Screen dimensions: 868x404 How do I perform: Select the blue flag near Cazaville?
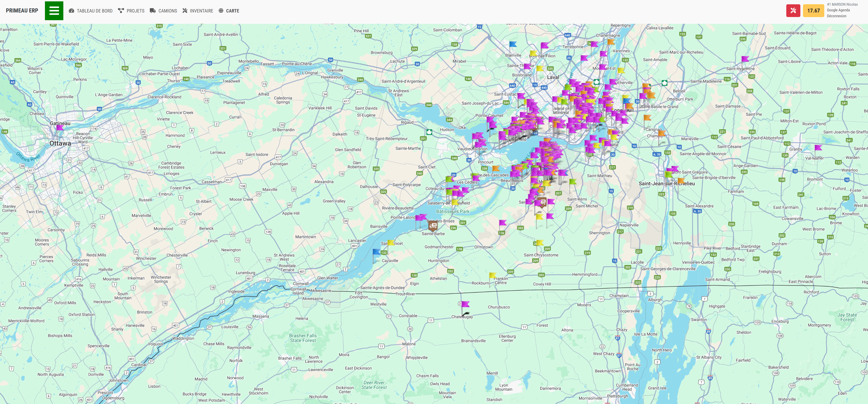tap(376, 252)
